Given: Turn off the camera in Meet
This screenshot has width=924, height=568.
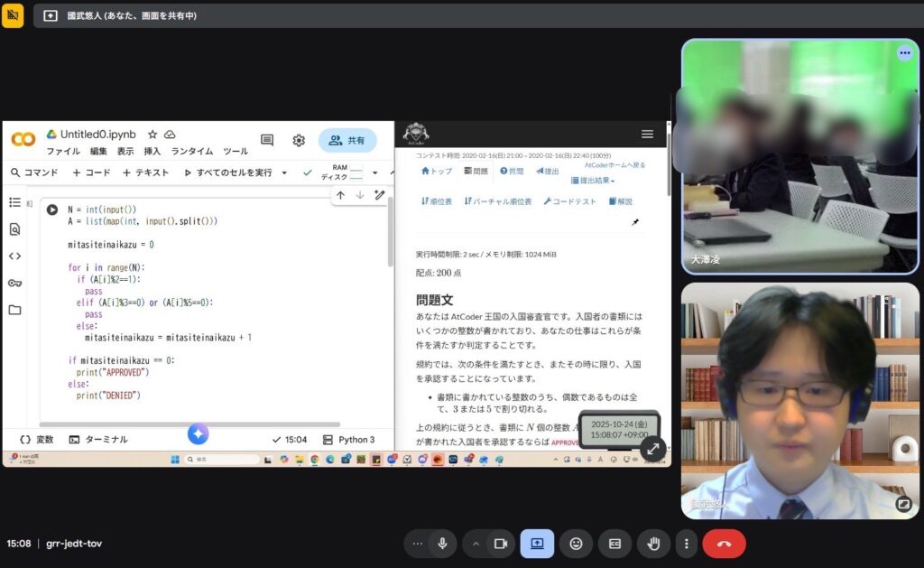Looking at the screenshot, I should pos(499,544).
